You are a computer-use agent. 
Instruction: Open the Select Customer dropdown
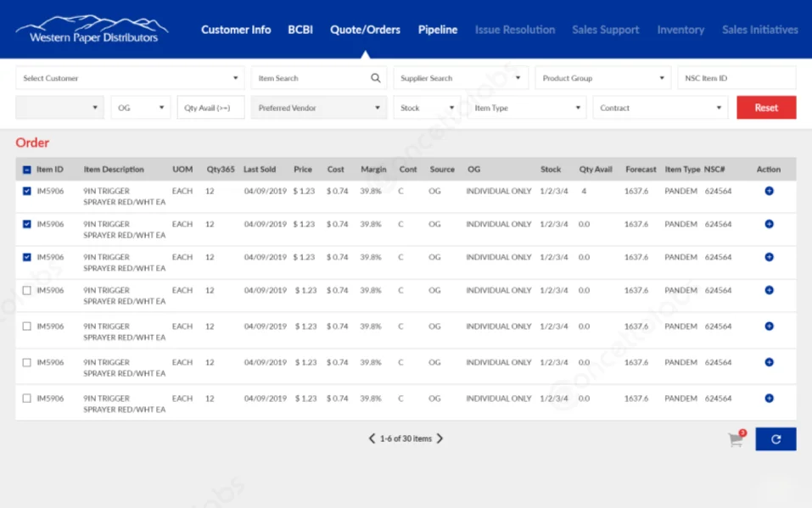(130, 76)
